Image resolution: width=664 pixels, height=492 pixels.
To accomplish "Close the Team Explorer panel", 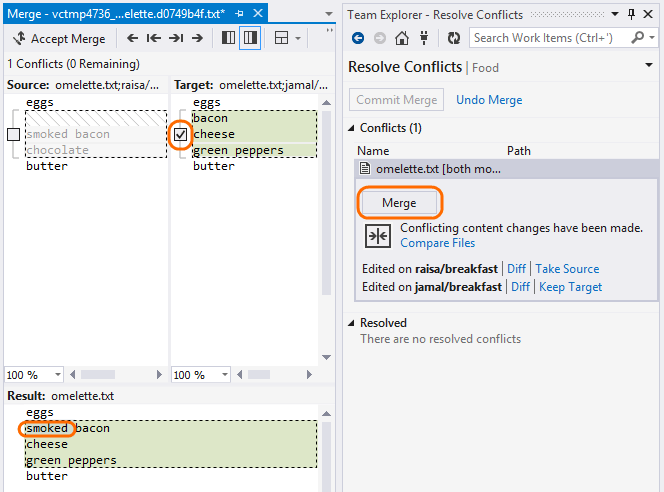I will 648,14.
